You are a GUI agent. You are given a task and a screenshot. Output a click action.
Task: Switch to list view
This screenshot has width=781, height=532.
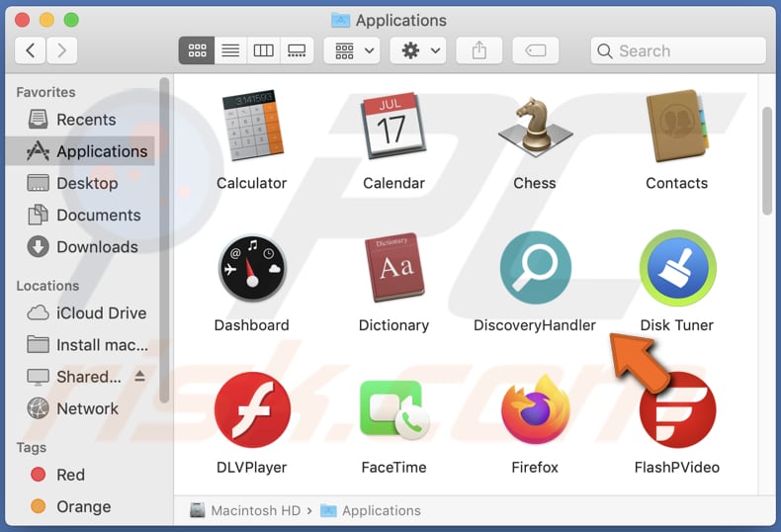pyautogui.click(x=230, y=50)
